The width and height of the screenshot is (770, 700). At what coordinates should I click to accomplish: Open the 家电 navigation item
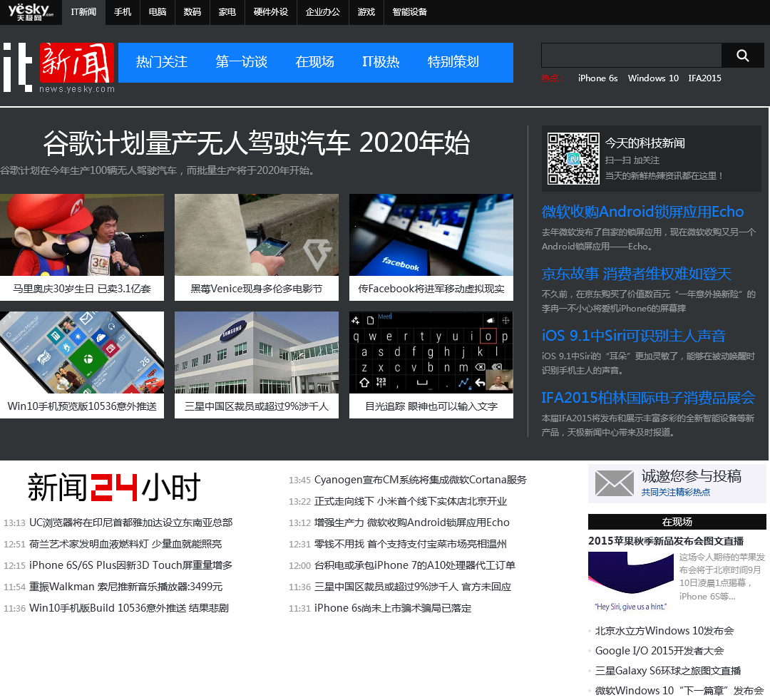[x=227, y=12]
